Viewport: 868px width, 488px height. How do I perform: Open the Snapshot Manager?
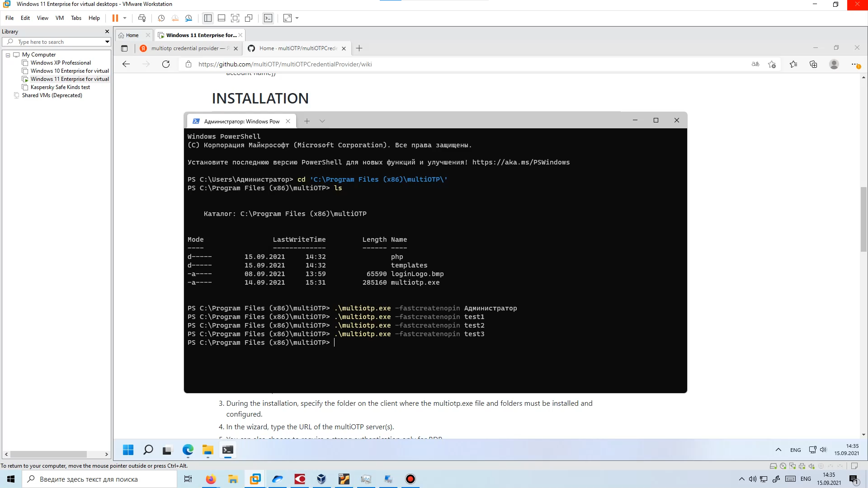click(x=189, y=18)
